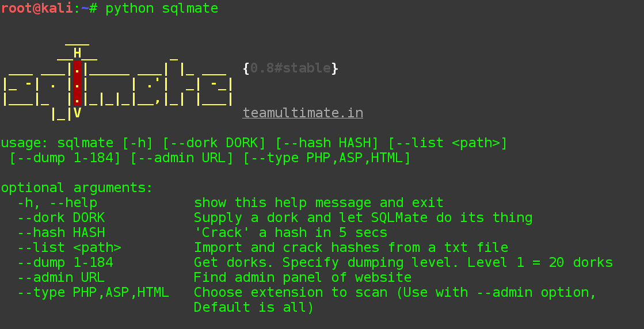Click 'Find admin panel of website' description
The width and height of the screenshot is (644, 329).
(x=303, y=277)
